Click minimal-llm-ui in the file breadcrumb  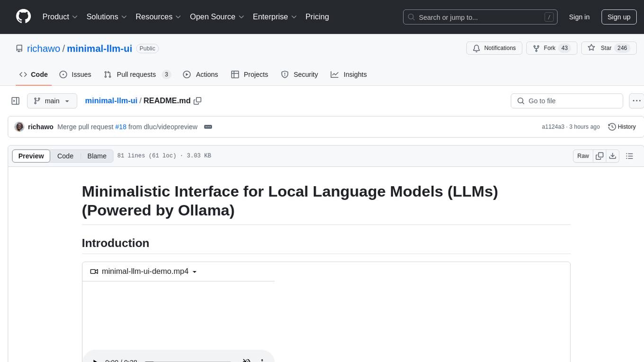(x=111, y=100)
